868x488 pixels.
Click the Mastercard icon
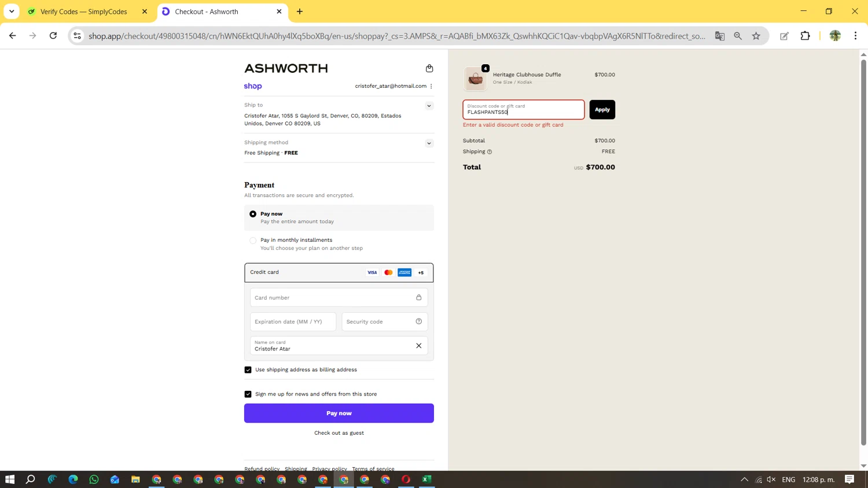pyautogui.click(x=388, y=272)
